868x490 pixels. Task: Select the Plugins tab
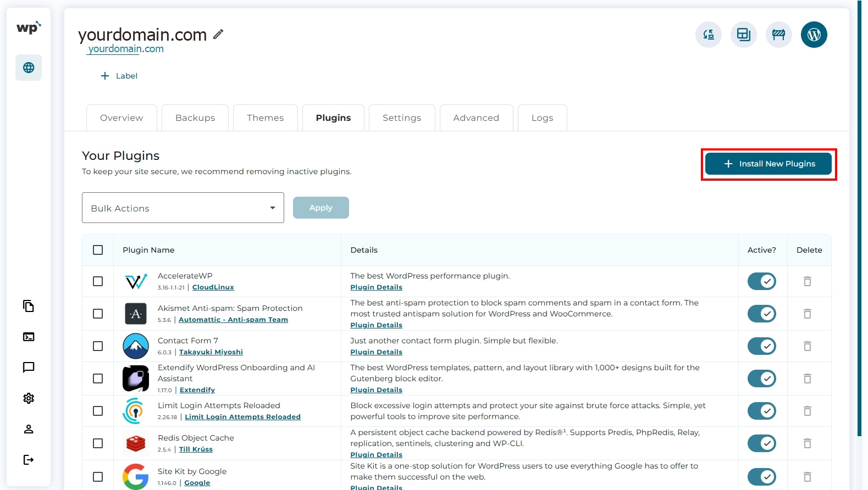click(333, 118)
